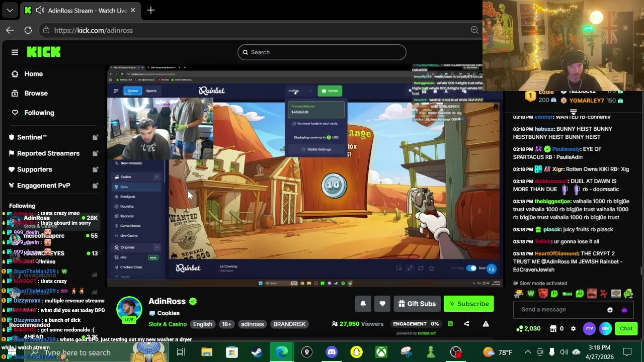Viewport: 644px width, 362px height.
Task: Report stream with warning icon
Action: (x=486, y=324)
